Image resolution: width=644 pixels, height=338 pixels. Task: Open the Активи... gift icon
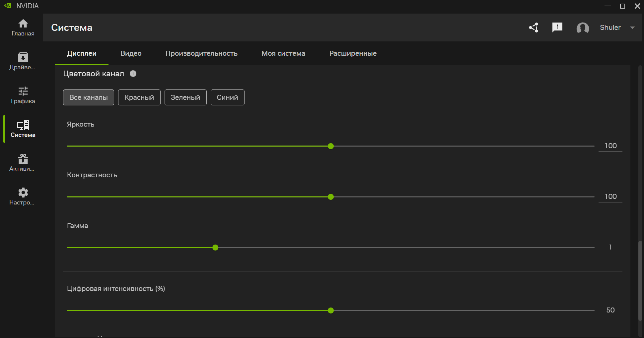click(23, 159)
